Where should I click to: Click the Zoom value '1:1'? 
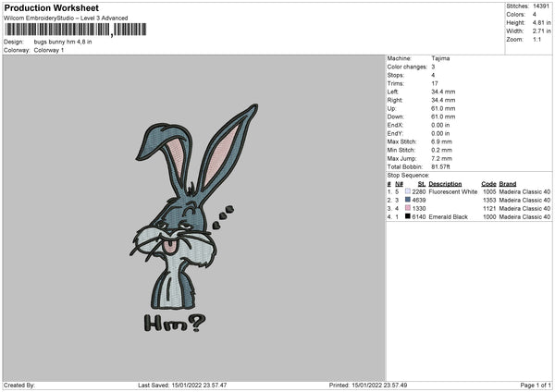point(536,40)
